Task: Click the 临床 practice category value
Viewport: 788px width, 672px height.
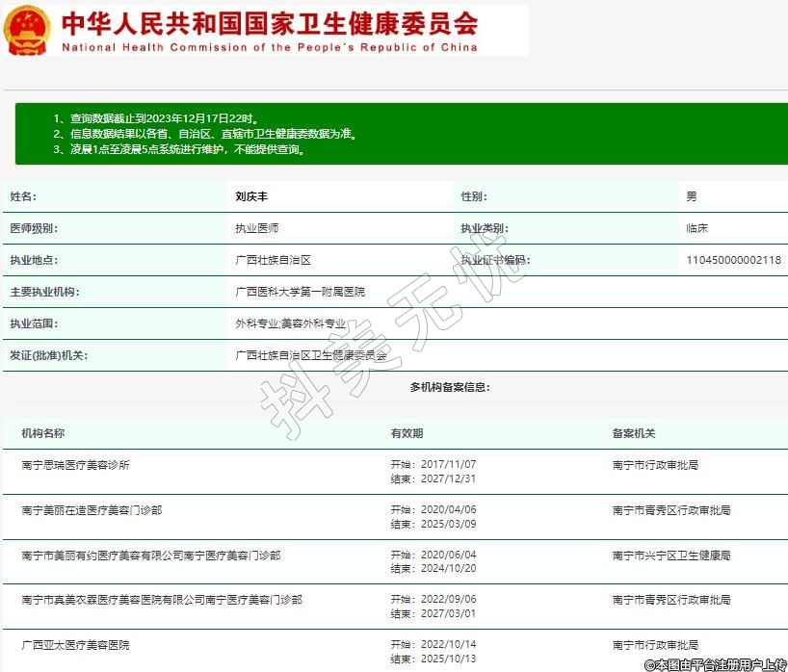Action: pos(696,228)
